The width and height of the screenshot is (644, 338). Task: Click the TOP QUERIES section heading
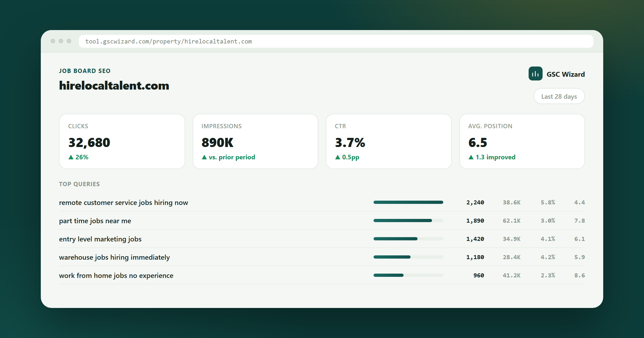click(79, 184)
